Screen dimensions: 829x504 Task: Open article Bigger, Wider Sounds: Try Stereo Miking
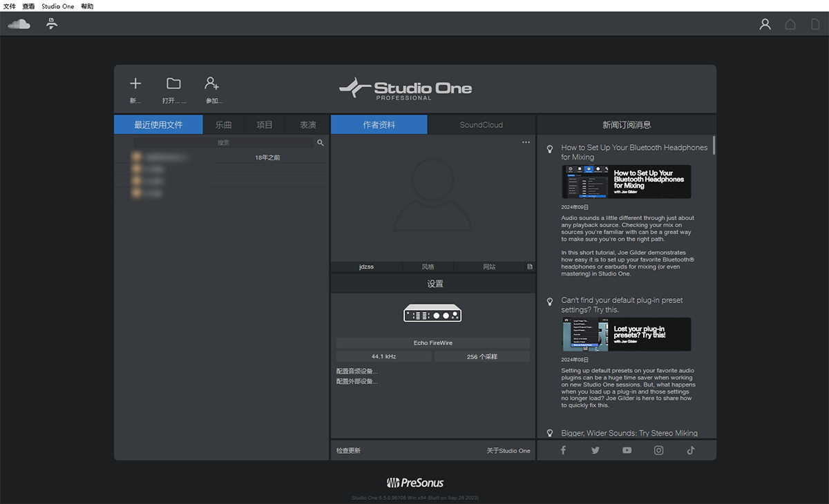629,434
